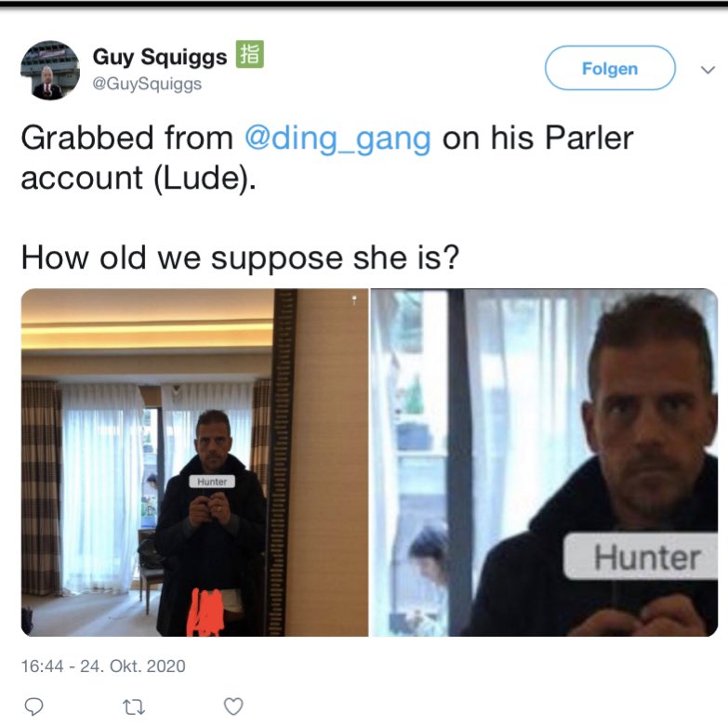
Task: Open the 16:44 - 24. Okt. 2020 timestamp
Action: pos(103,666)
